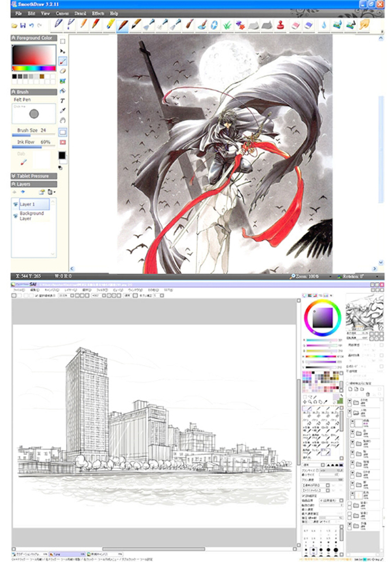Select the Eraser tool in the side toolbar
This screenshot has width=392, height=562.
pos(63,71)
